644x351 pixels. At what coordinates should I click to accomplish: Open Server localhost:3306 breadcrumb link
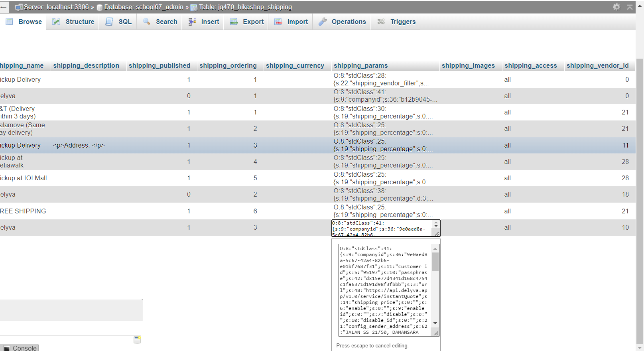click(x=56, y=7)
